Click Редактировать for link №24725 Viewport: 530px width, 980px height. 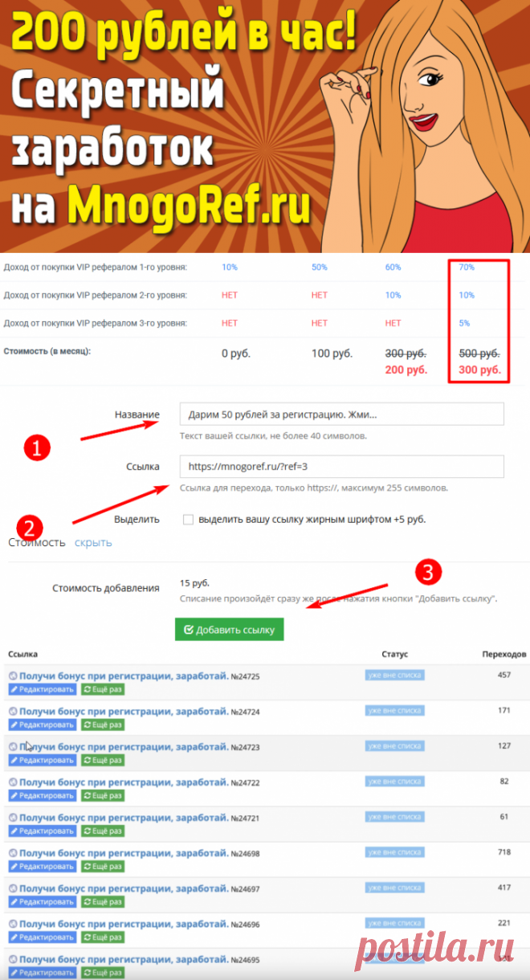43,689
